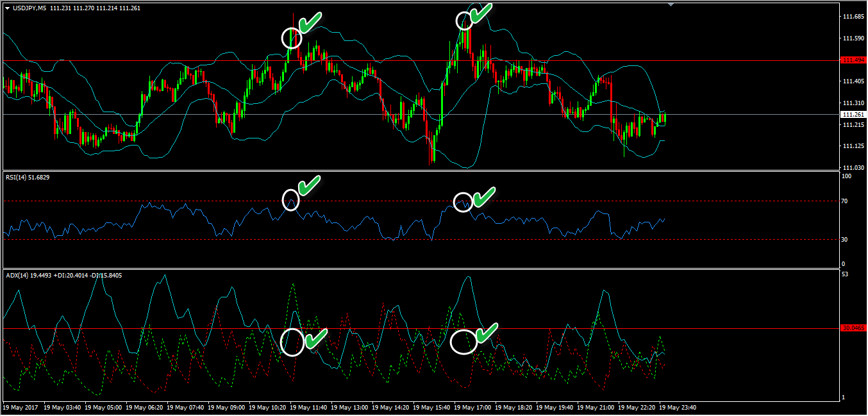Click price scale value 111.310
This screenshot has width=868, height=416.
point(853,103)
